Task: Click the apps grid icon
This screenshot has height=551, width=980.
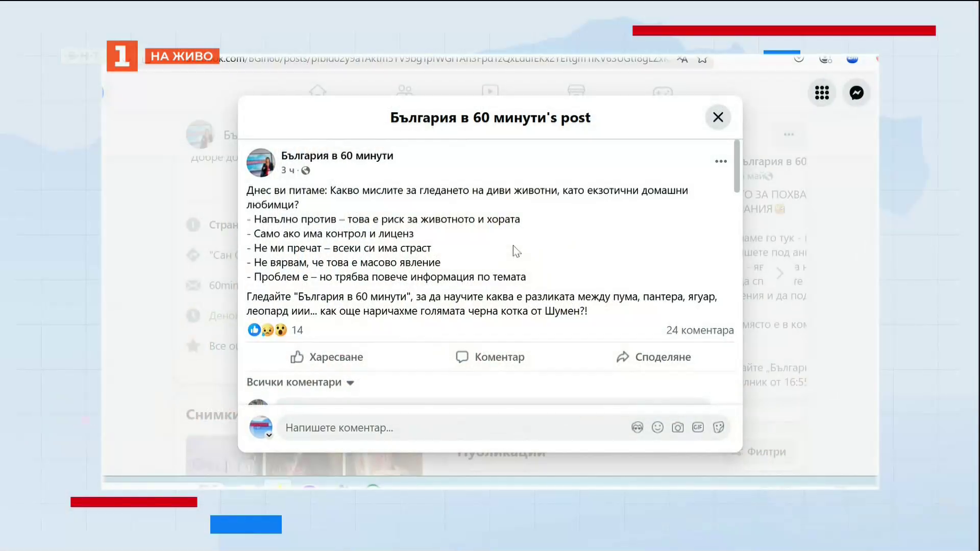Action: click(x=822, y=93)
